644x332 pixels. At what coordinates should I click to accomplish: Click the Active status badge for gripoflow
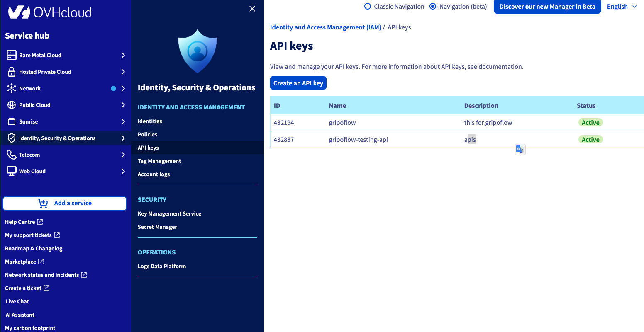coord(590,123)
